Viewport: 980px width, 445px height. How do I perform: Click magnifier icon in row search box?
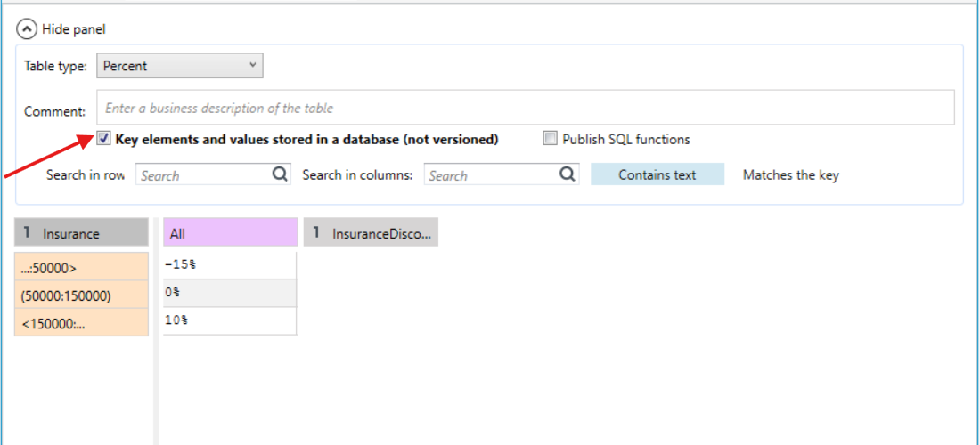point(281,174)
